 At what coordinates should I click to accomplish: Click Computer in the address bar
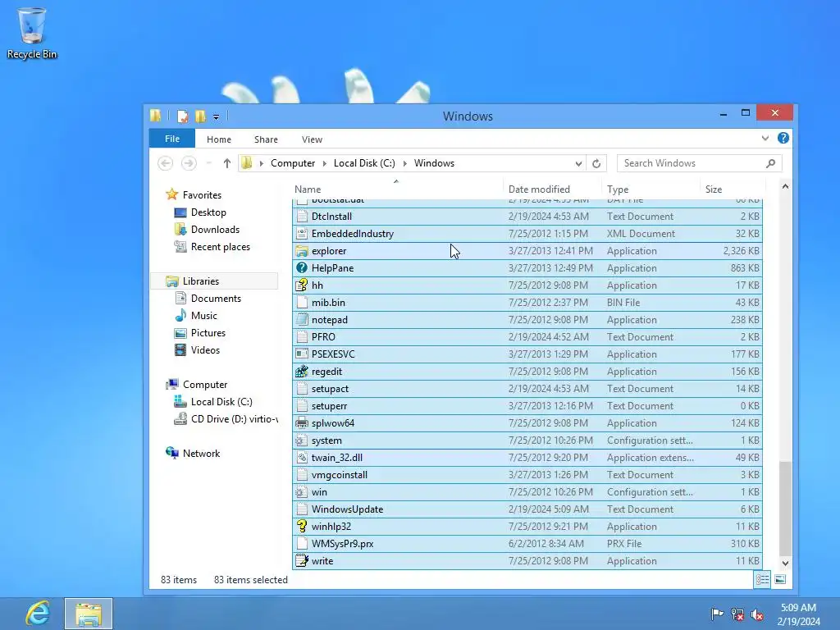point(293,163)
